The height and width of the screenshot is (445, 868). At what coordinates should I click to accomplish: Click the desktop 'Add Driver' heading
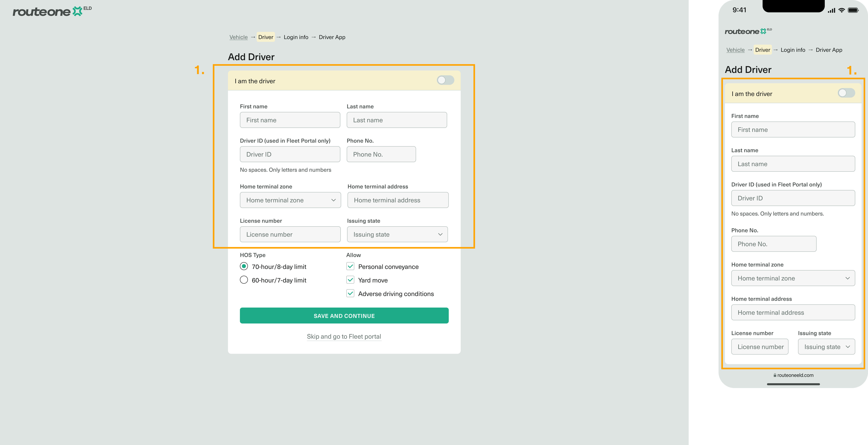(x=251, y=57)
